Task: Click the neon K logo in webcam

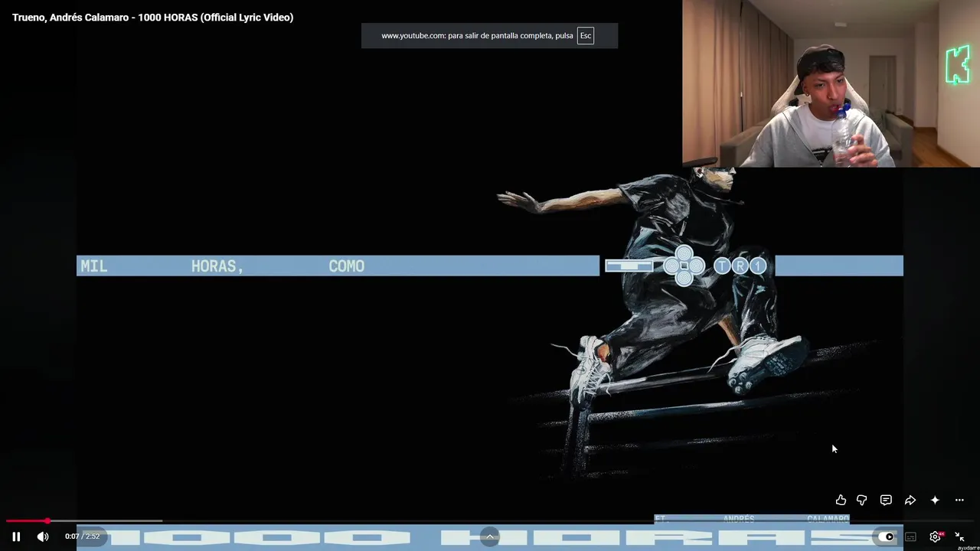Action: (x=958, y=65)
